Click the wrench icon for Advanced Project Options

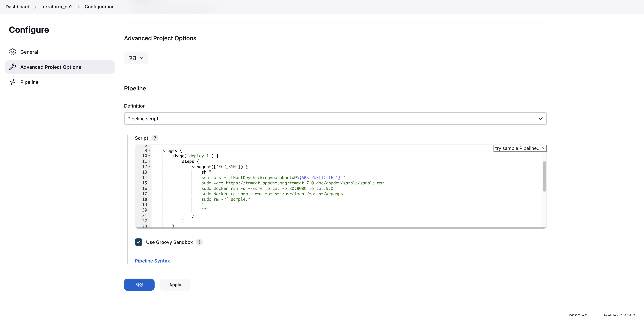(13, 67)
